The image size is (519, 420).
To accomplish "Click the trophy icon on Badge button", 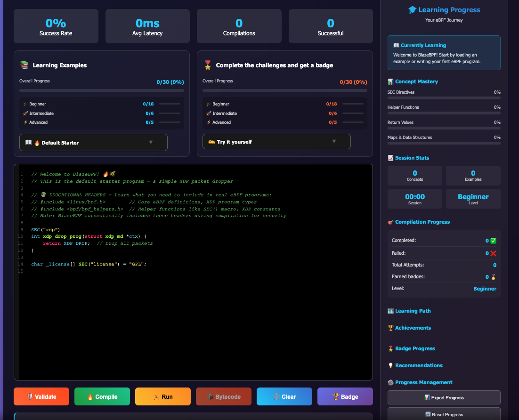I will tap(336, 396).
